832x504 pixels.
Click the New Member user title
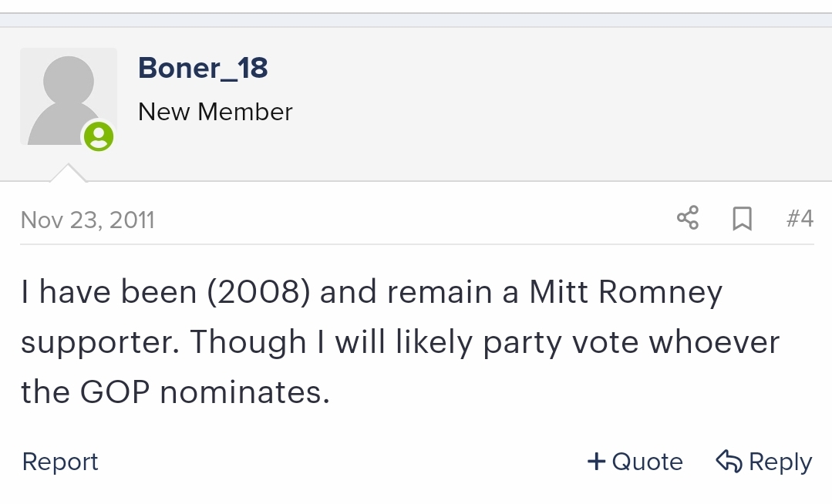[215, 112]
